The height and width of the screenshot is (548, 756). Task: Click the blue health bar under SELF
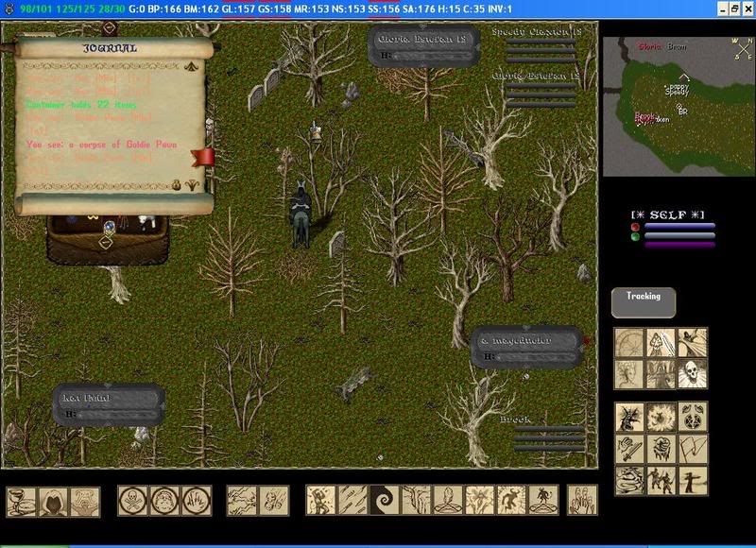point(679,226)
